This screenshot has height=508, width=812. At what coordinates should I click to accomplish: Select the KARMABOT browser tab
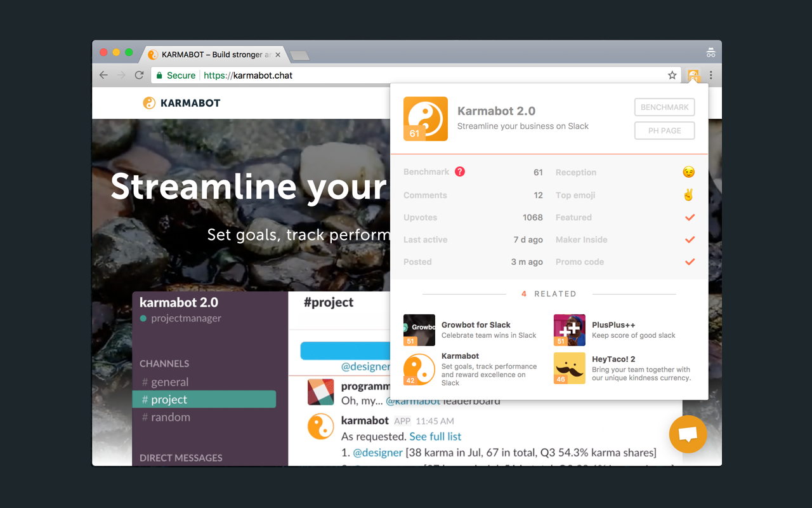214,55
